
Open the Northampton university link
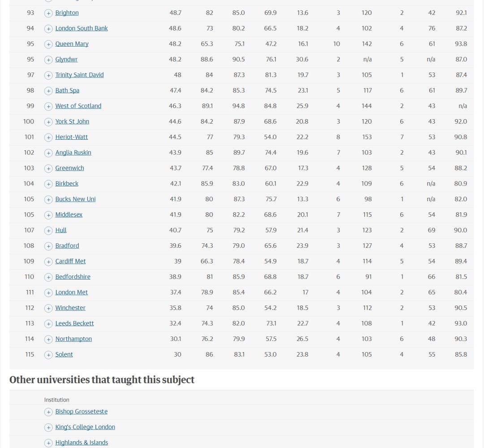pos(73,339)
